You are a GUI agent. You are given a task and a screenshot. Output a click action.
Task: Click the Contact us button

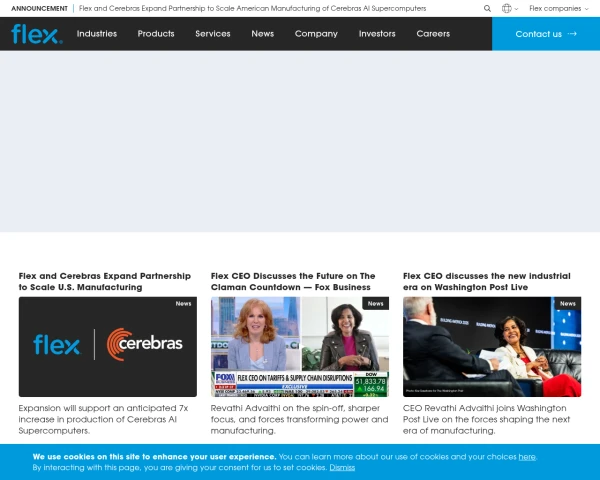click(546, 34)
